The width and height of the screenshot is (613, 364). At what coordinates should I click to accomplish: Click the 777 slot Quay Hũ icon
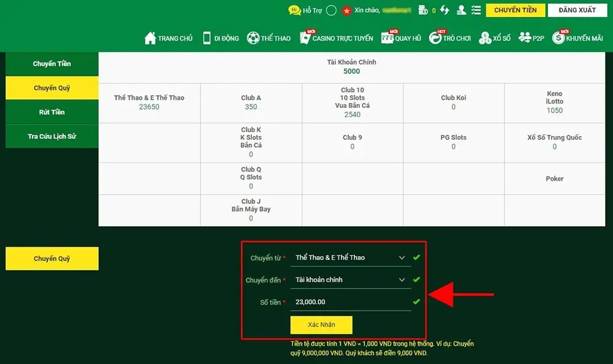(387, 38)
